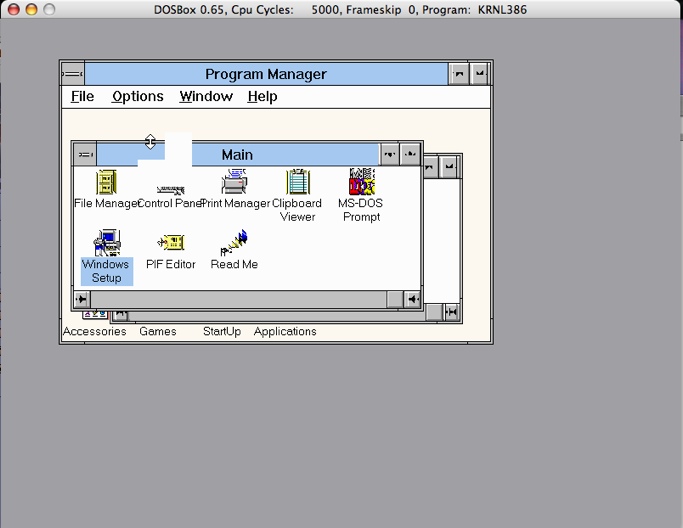Select the Print Manager icon
This screenshot has height=528, width=683.
pos(235,183)
